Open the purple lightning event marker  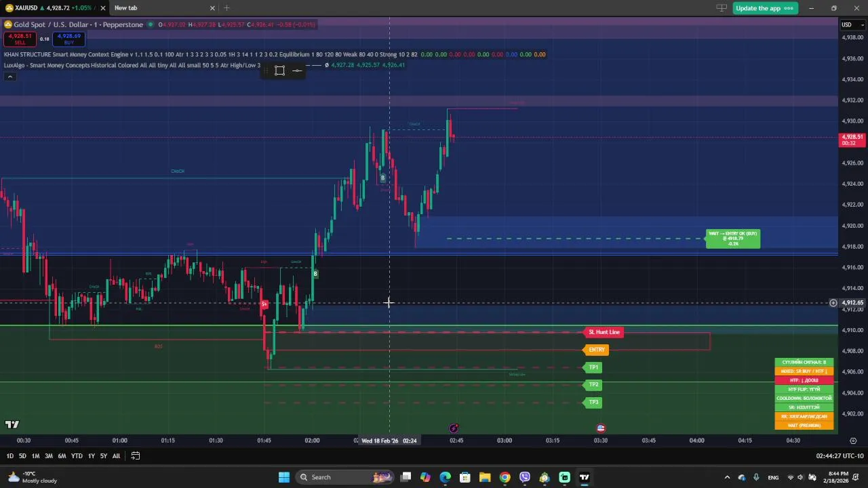click(454, 428)
